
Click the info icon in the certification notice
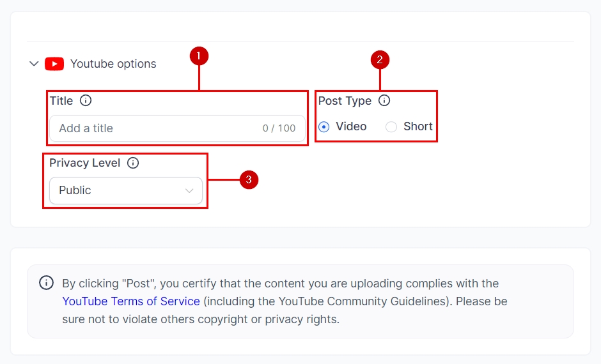[46, 283]
